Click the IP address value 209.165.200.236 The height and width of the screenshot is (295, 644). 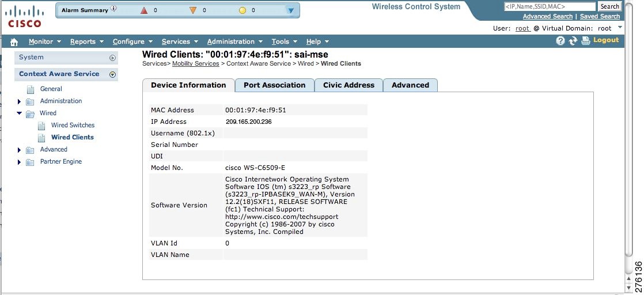tap(248, 122)
